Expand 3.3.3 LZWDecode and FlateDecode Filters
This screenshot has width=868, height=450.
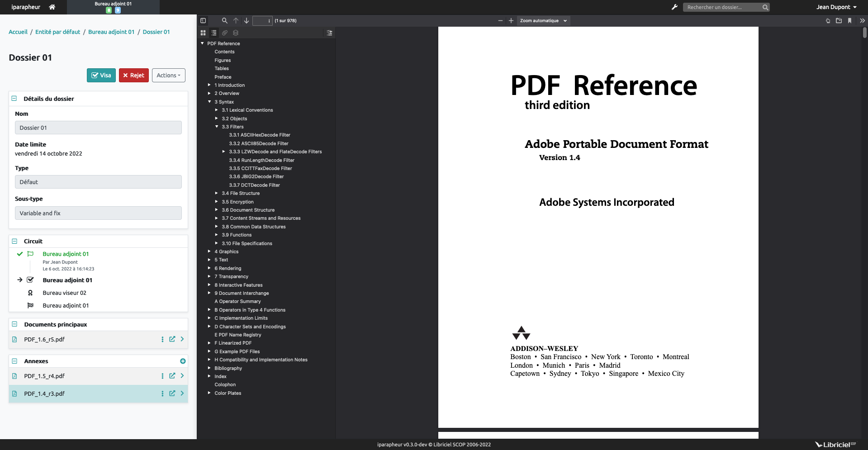[224, 152]
